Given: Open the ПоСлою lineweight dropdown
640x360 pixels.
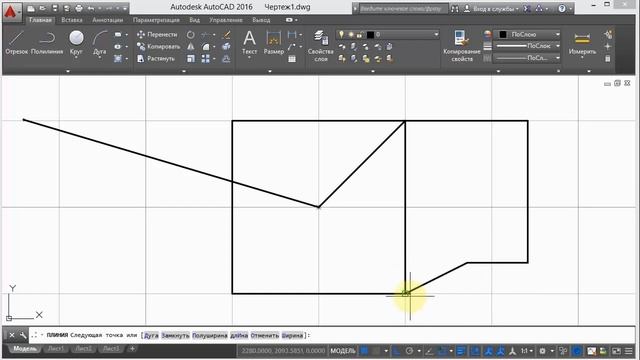Looking at the screenshot, I should click(558, 46).
